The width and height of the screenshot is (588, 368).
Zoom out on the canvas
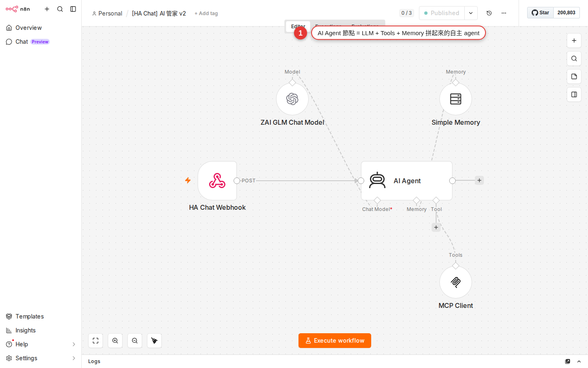pyautogui.click(x=135, y=341)
